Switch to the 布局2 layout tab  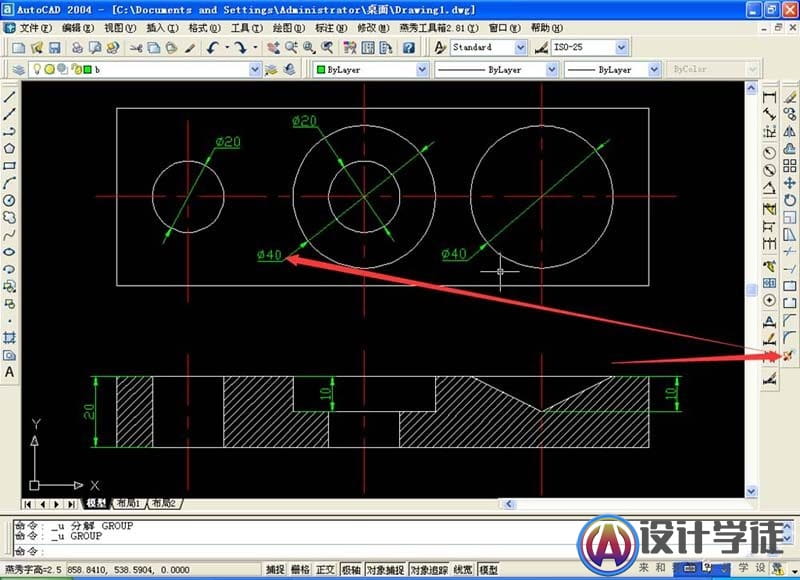pos(165,503)
